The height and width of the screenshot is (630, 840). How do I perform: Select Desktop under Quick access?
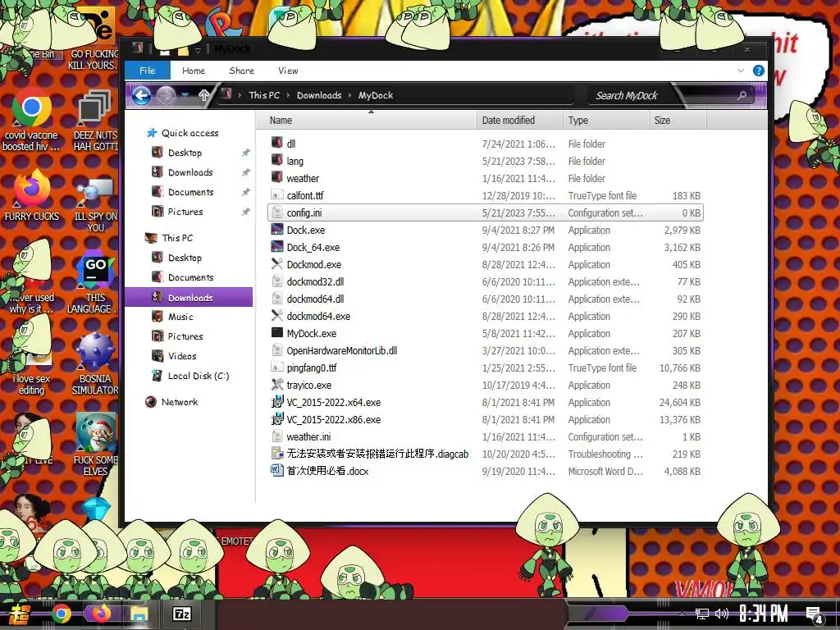[185, 153]
